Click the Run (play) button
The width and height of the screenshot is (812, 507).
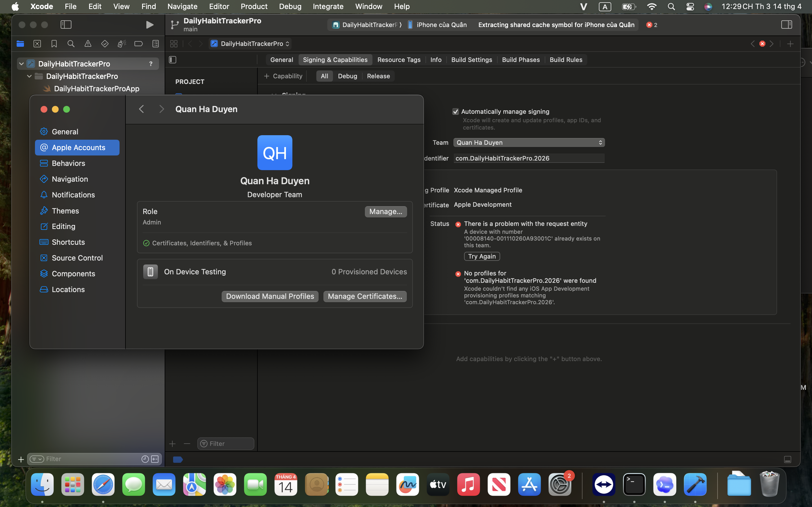click(150, 25)
